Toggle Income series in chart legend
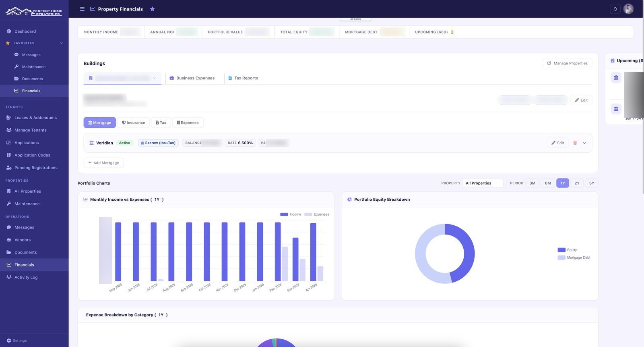The image size is (644, 347). [291, 214]
